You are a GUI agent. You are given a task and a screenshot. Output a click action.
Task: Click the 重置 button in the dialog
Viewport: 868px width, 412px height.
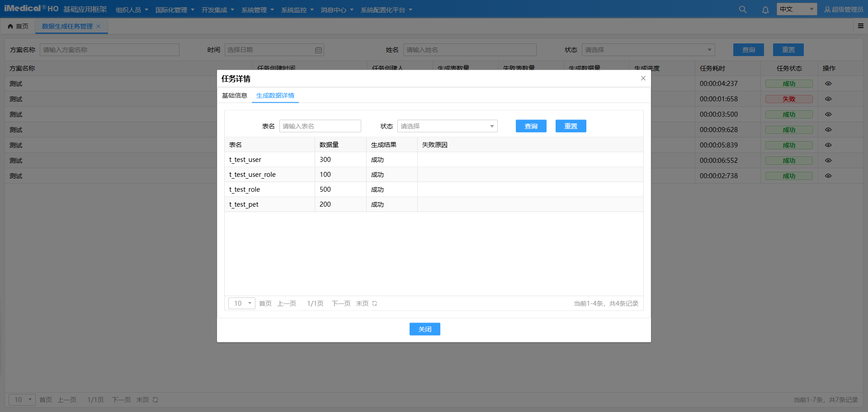571,126
